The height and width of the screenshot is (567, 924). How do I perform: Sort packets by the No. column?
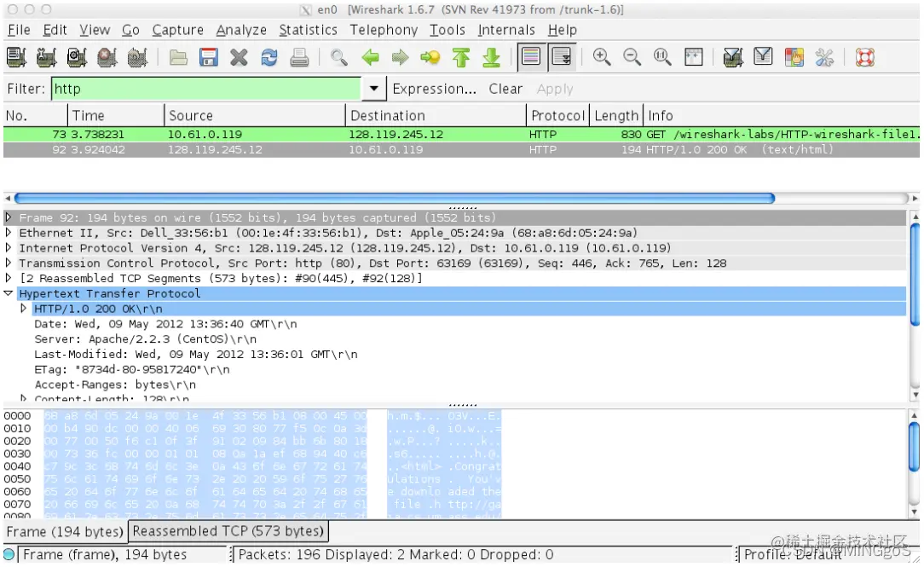[x=35, y=115]
